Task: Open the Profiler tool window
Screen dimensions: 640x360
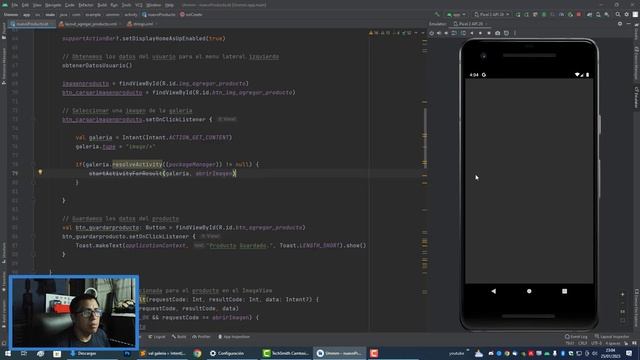Action: (201, 337)
